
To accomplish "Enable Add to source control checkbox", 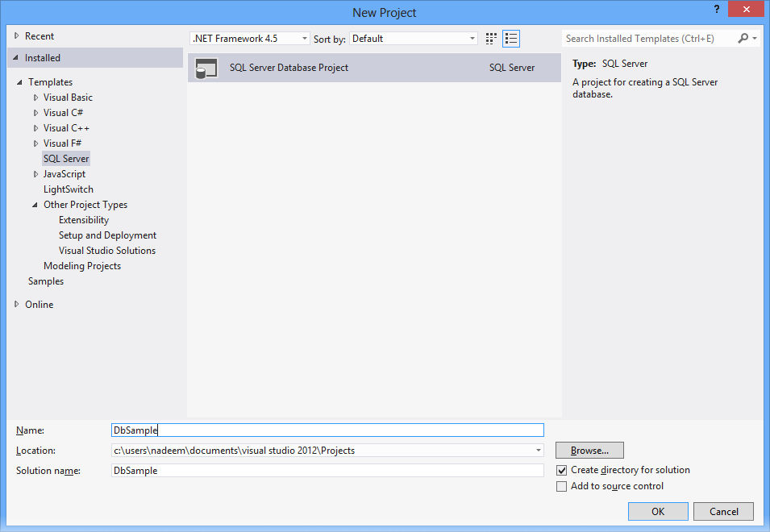I will (x=561, y=486).
